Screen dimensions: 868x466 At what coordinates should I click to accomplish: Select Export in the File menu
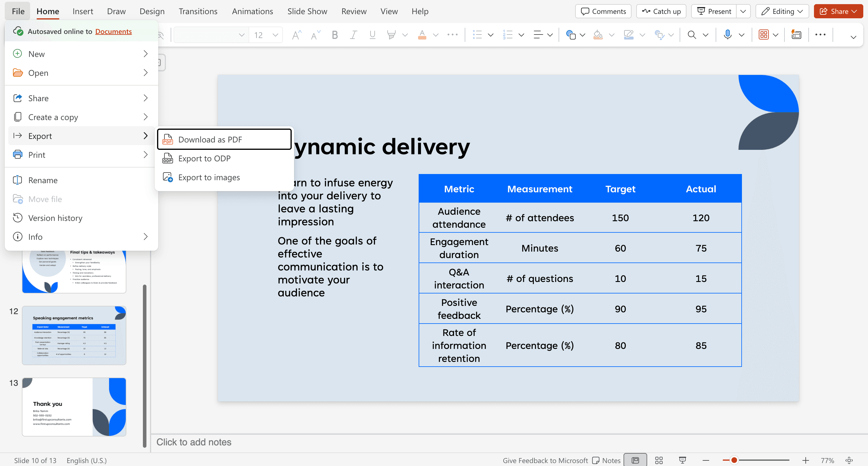click(81, 136)
